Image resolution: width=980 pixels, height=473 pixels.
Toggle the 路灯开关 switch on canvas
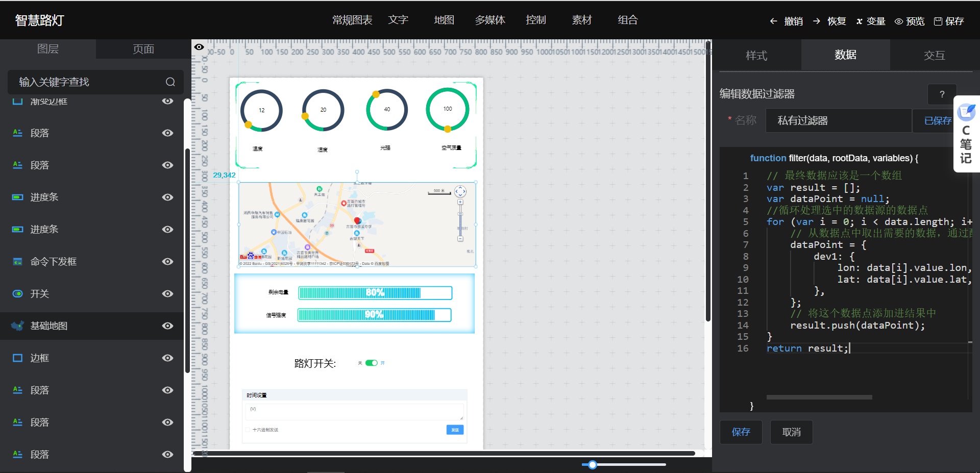click(x=372, y=363)
